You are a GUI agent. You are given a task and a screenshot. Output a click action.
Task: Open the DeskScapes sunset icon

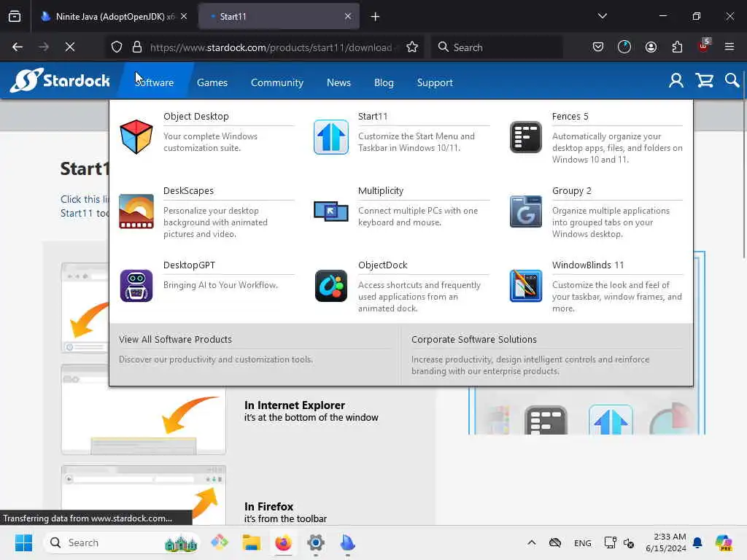[136, 211]
